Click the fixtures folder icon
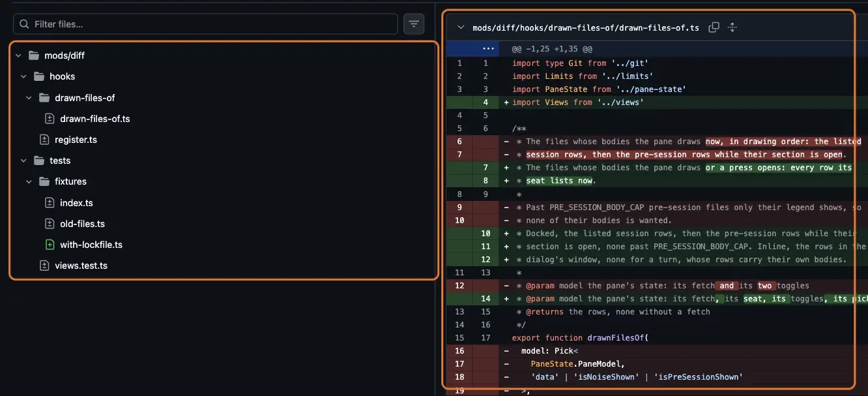This screenshot has width=868, height=396. tap(44, 181)
